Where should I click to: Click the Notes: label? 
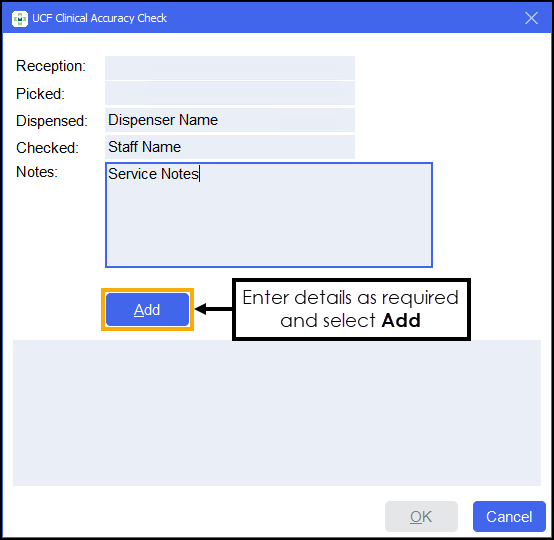(37, 172)
